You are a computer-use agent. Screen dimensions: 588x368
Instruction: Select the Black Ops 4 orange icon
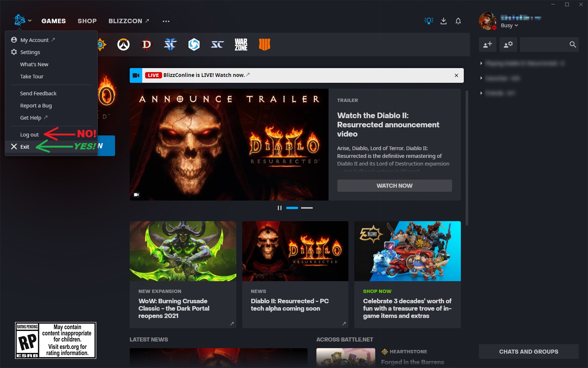pos(265,45)
